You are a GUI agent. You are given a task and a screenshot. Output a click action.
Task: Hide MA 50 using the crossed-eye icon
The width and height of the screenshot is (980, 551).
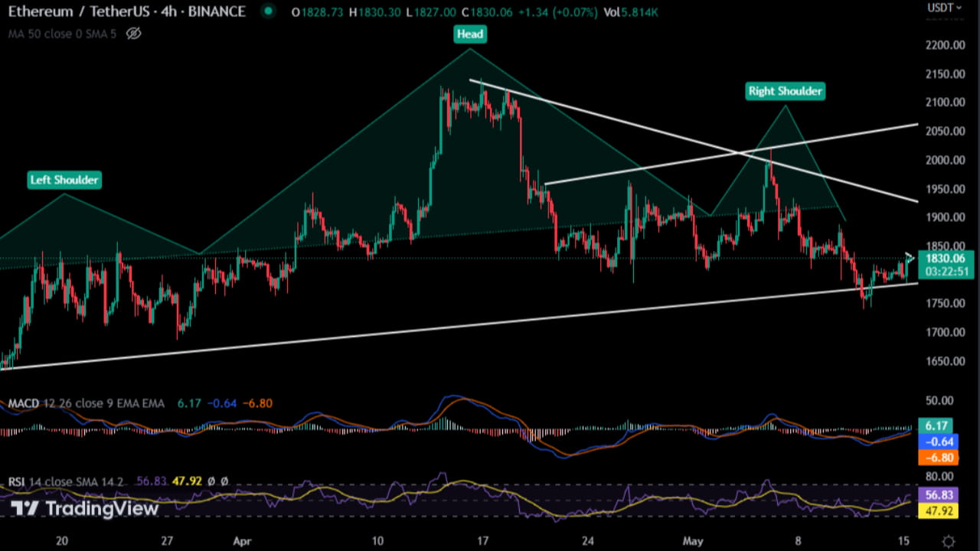[133, 34]
